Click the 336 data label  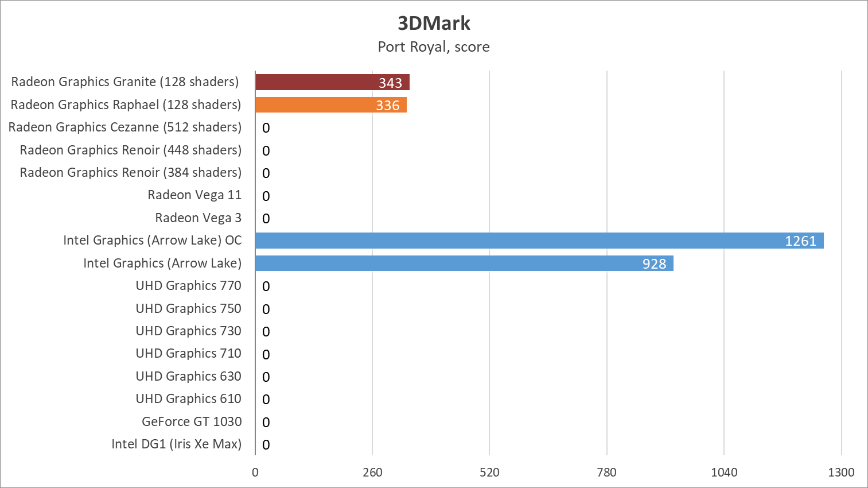388,106
